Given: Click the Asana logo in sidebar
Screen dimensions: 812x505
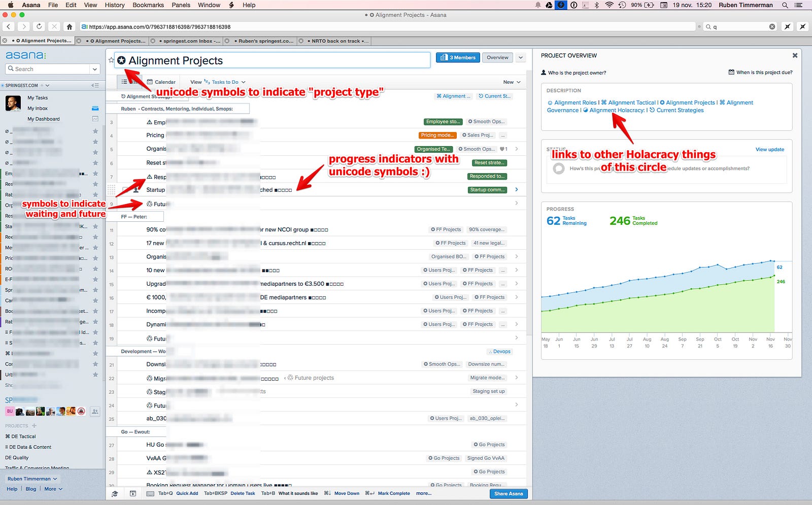Looking at the screenshot, I should pos(25,55).
